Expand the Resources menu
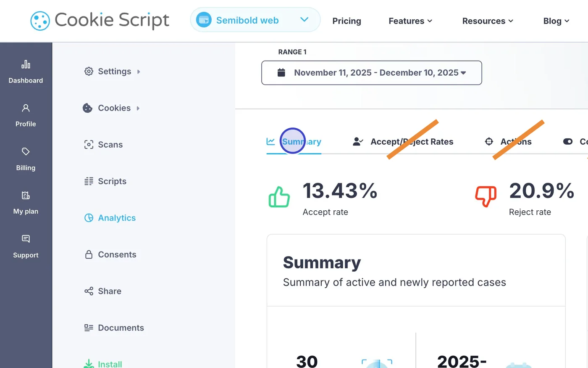 click(488, 21)
